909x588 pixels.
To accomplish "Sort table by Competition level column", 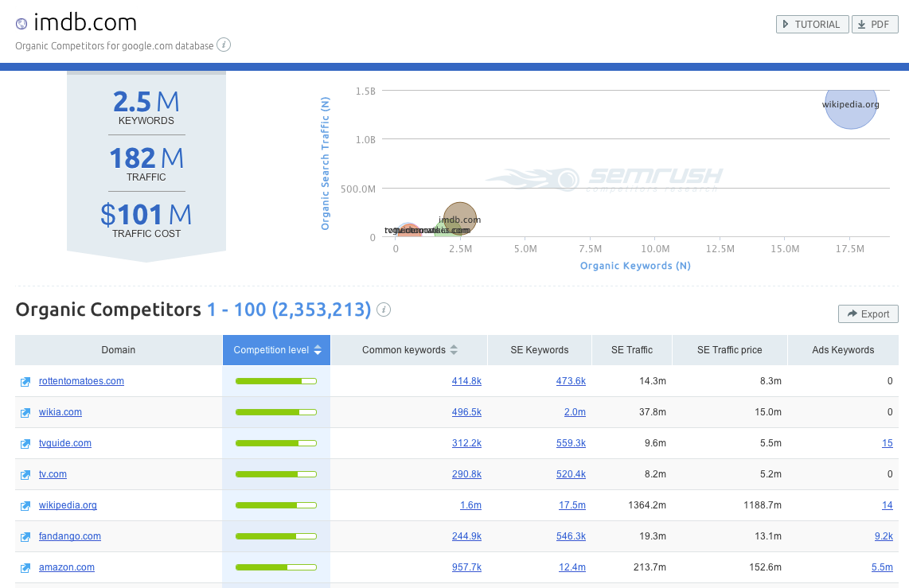I will point(276,350).
